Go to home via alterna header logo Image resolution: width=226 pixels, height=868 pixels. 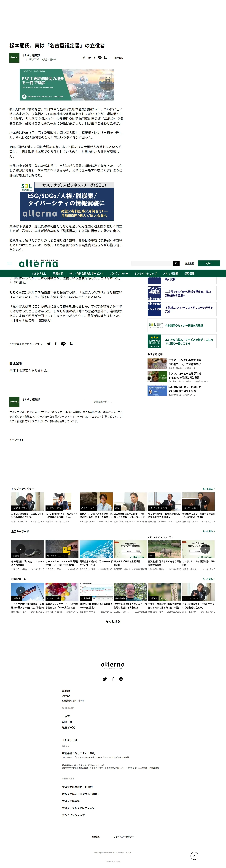point(38,263)
